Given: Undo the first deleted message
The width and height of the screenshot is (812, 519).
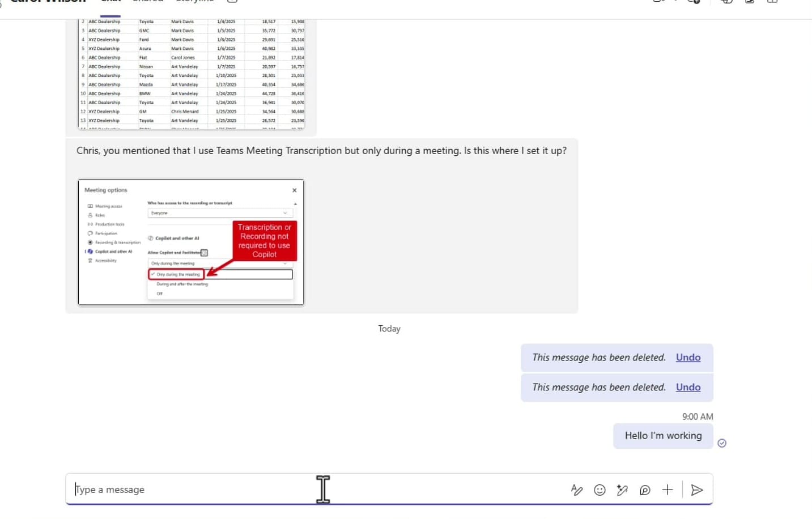Looking at the screenshot, I should coord(687,357).
